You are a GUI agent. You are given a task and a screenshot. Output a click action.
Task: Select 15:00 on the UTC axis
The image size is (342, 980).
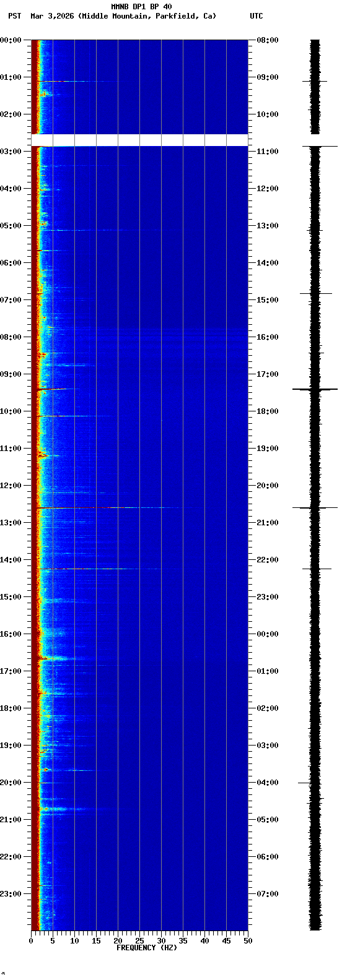[268, 300]
